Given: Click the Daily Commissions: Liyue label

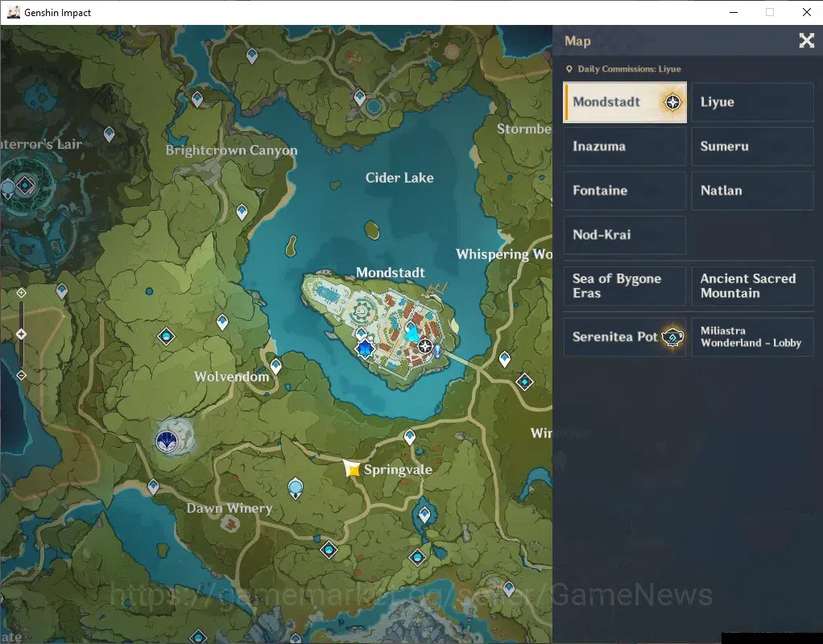Looking at the screenshot, I should (x=629, y=68).
